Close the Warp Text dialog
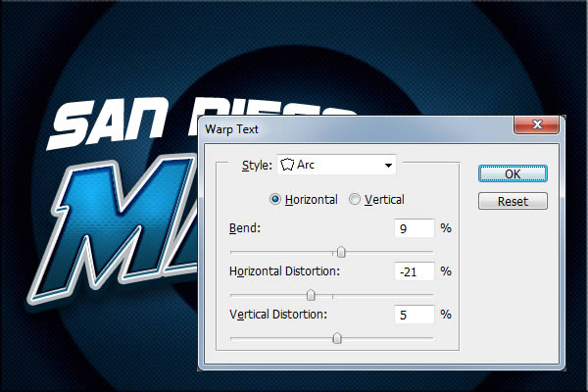The height and width of the screenshot is (392, 588). tap(537, 124)
